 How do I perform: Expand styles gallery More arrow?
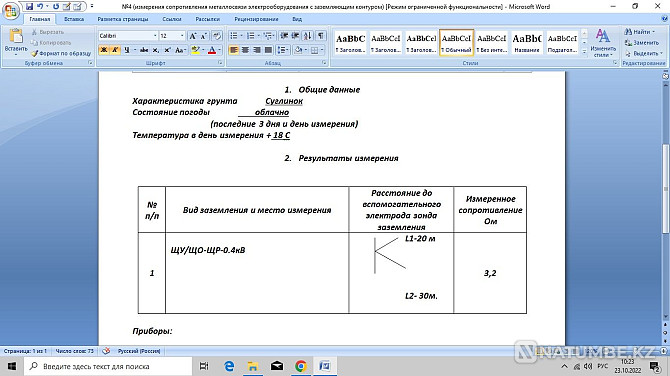pos(584,51)
